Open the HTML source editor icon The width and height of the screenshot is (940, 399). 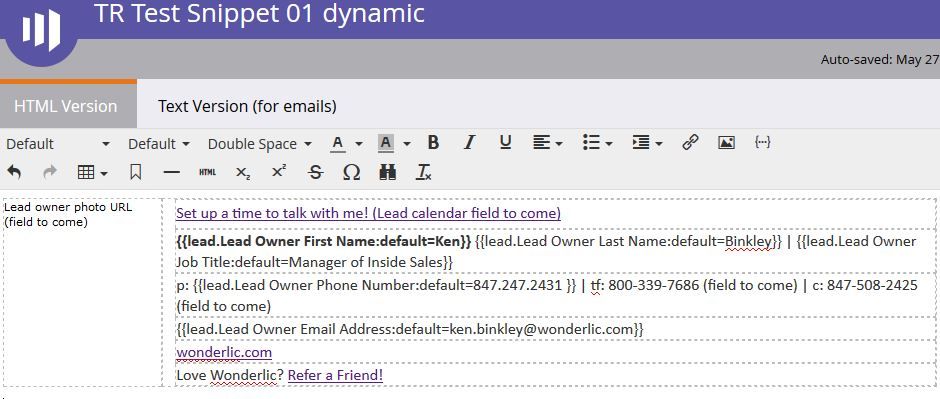pos(207,173)
